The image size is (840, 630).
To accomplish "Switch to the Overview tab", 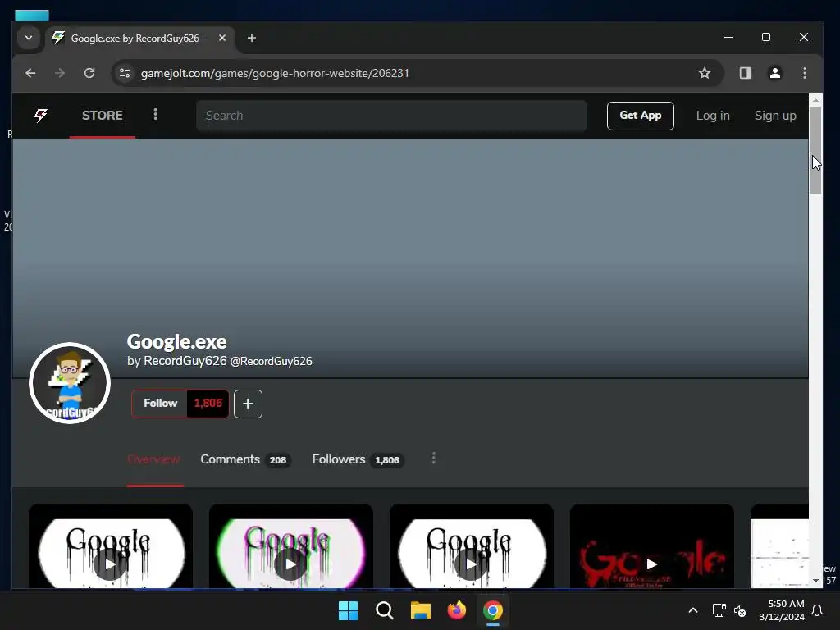I will click(153, 459).
